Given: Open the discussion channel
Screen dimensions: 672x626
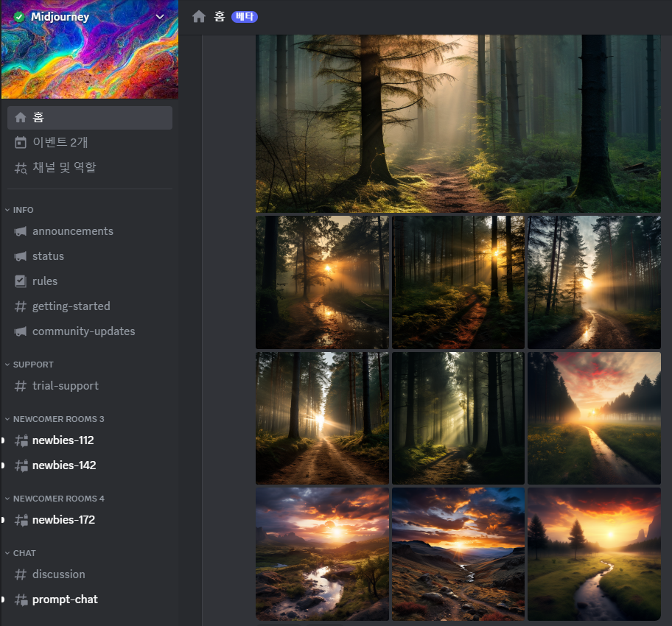Looking at the screenshot, I should [x=90, y=574].
